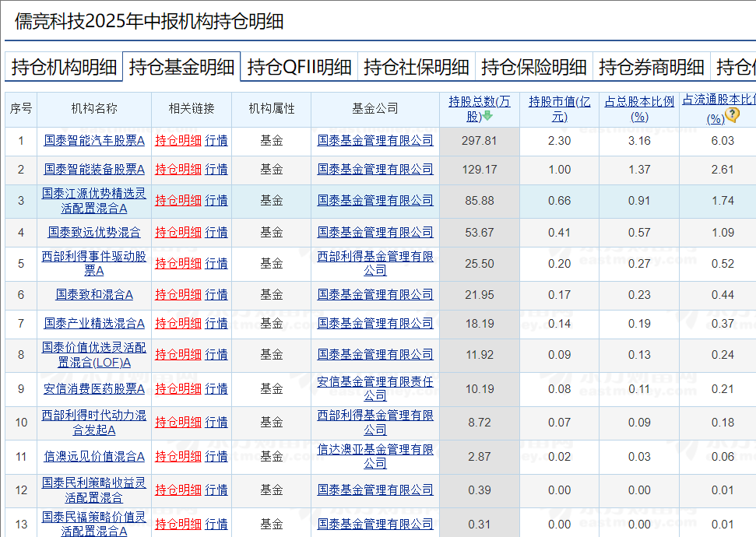This screenshot has height=537, width=756.
Task: Click 行情 in row 4 国泰致远优势混合
Action: tap(216, 233)
